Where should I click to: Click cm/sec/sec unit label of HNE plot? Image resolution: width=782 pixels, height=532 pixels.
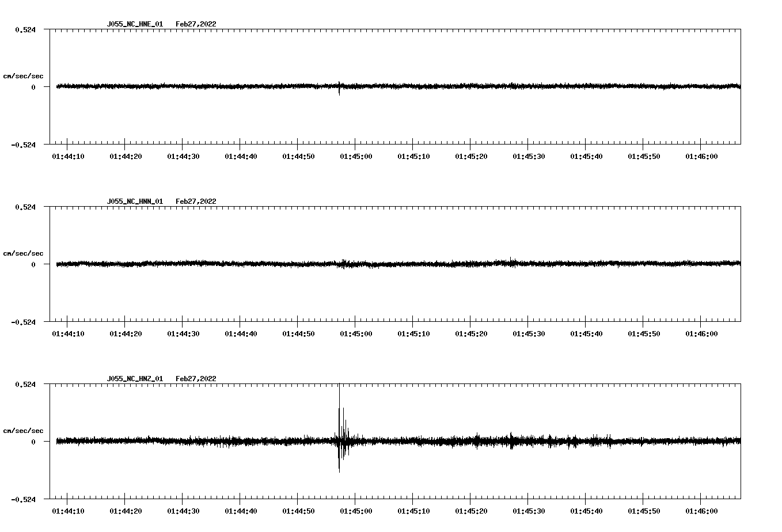pos(23,76)
